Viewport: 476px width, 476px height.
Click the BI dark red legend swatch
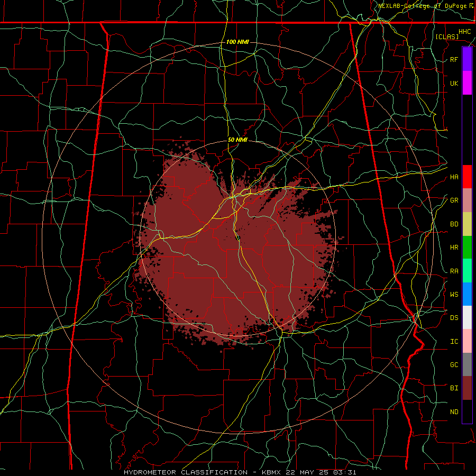(x=467, y=388)
